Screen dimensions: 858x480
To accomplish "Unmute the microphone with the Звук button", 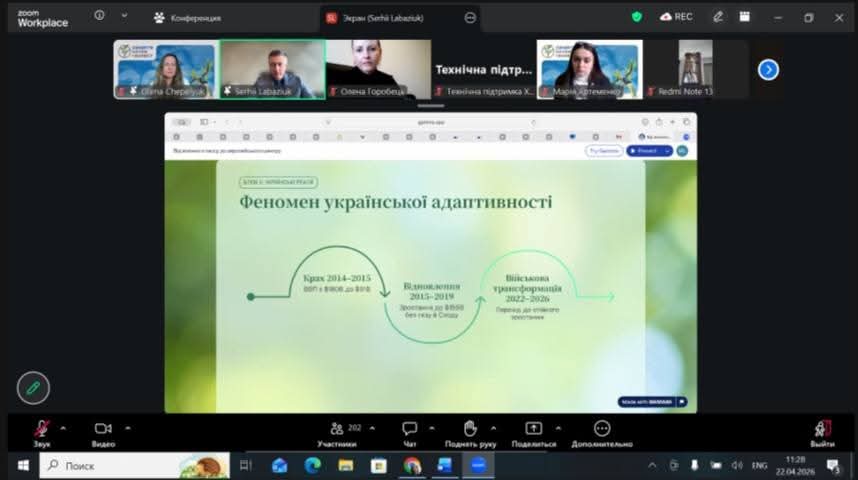I will point(42,429).
